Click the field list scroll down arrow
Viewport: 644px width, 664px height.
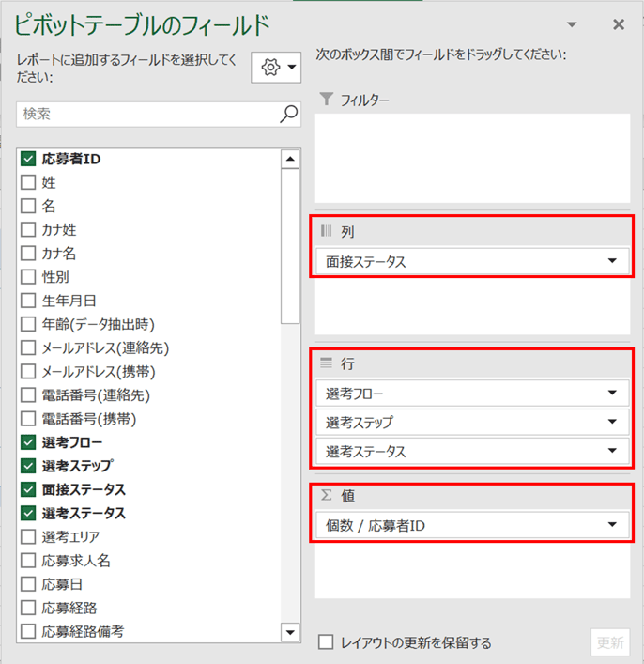(x=290, y=633)
